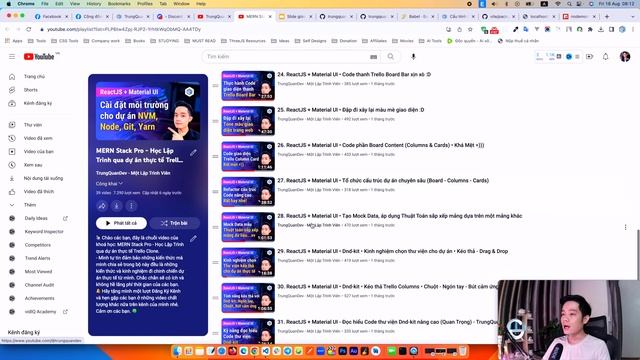Open the Kênh đăng ký sidebar item
This screenshot has width=640, height=360.
(38, 103)
